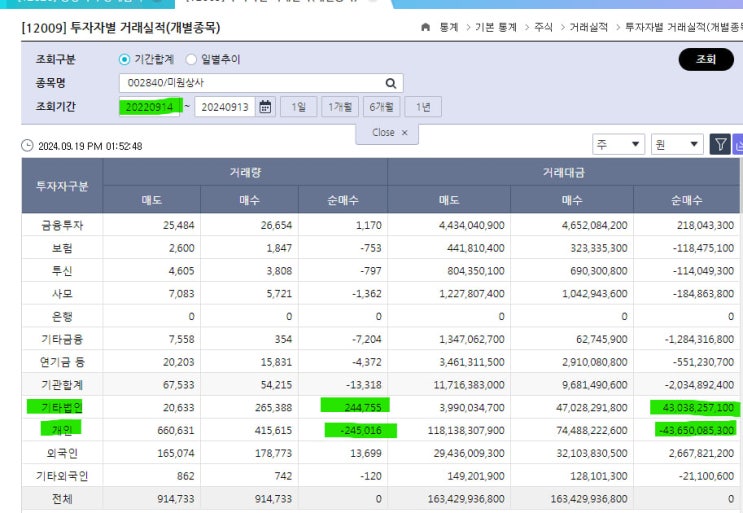Screen dimensions: 743x513
Task: Open the 원 currency dropdown
Action: [677, 144]
